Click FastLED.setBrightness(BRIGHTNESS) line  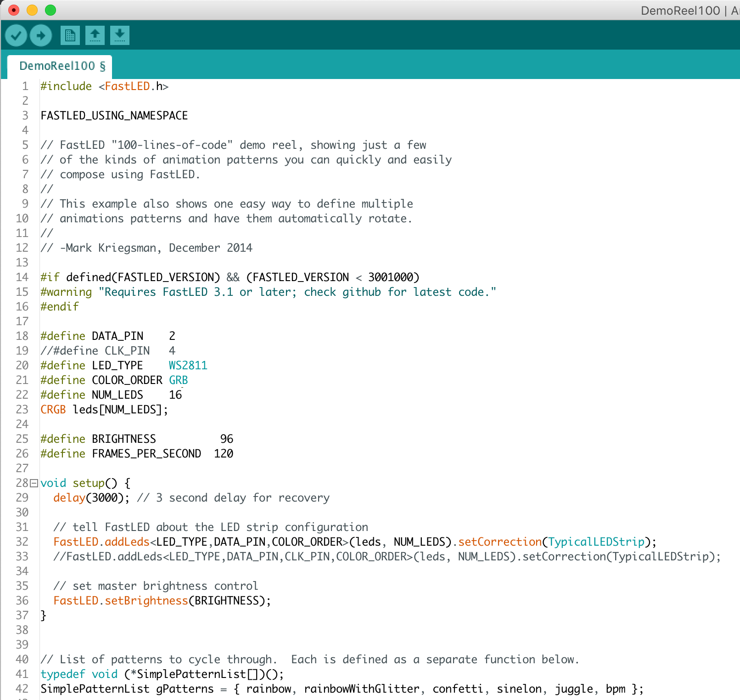[x=162, y=601]
